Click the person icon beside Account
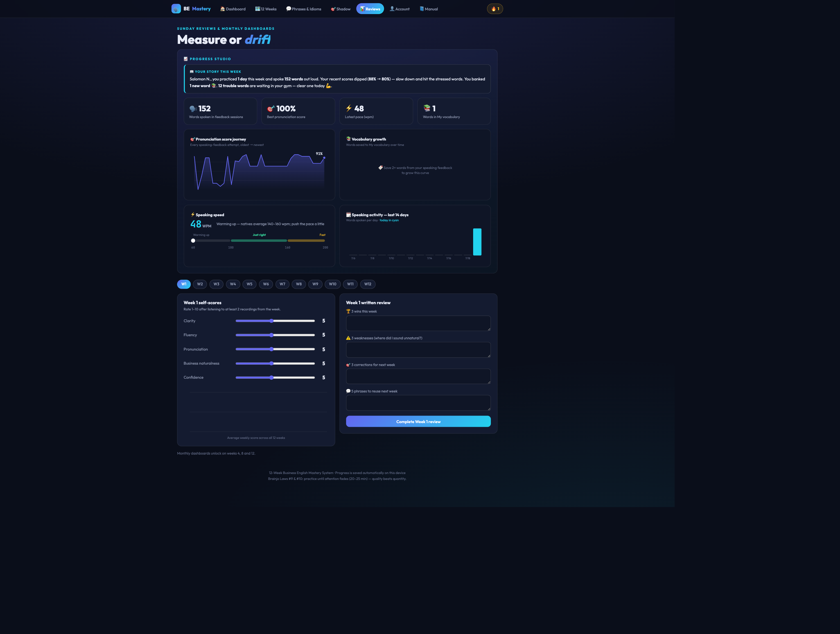This screenshot has width=840, height=634. 392,9
